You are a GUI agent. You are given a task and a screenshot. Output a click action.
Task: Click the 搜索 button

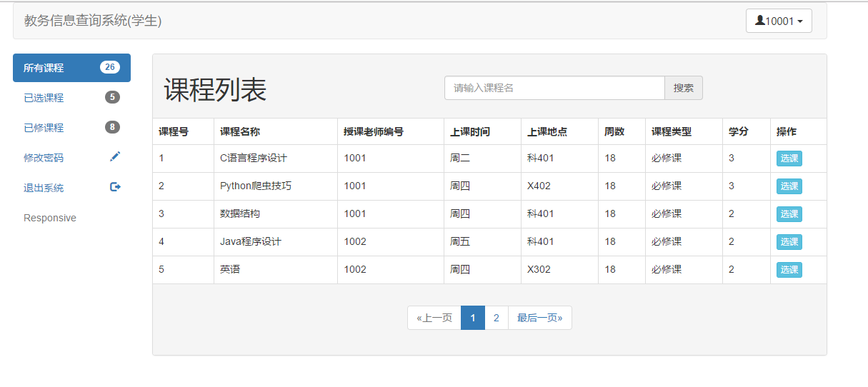(684, 88)
